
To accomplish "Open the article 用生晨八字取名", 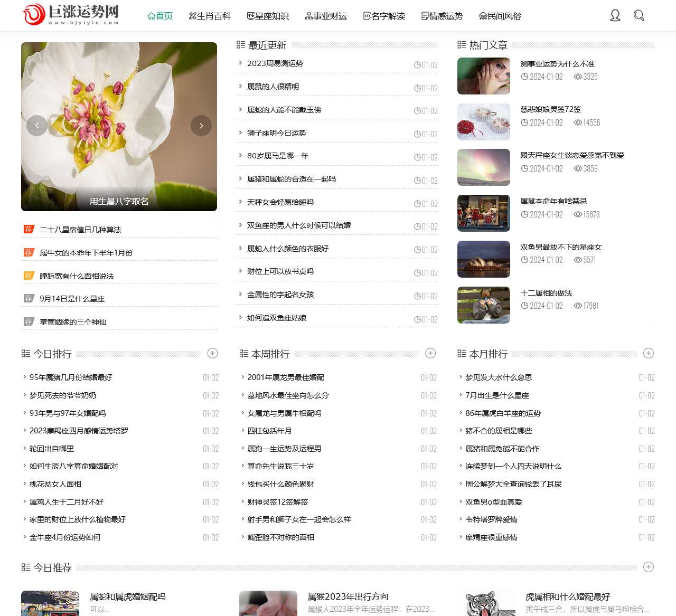I will (x=119, y=201).
